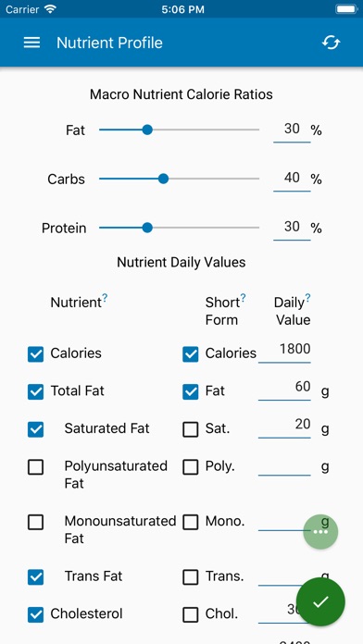The height and width of the screenshot is (644, 363).
Task: Enable the Polyunsaturated Fat nutrient checkbox
Action: point(35,467)
